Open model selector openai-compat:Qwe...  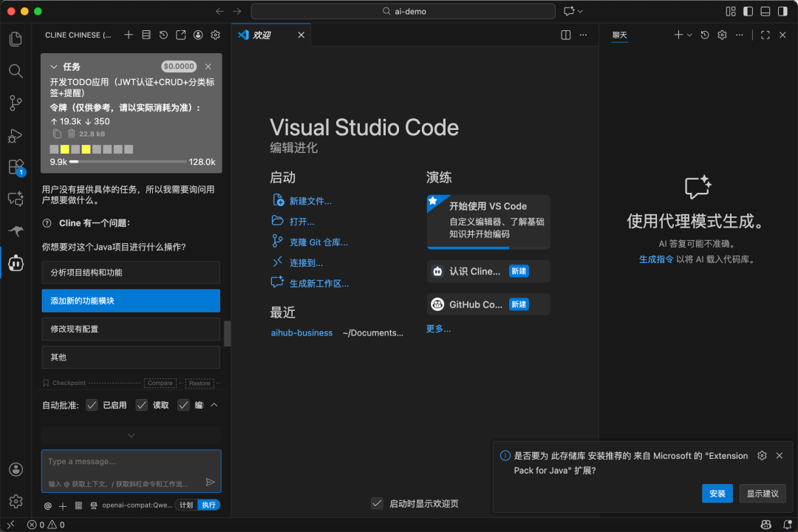point(137,505)
